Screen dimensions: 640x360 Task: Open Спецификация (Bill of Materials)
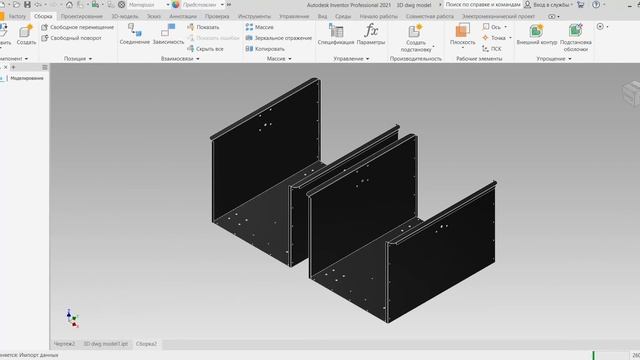(336, 33)
